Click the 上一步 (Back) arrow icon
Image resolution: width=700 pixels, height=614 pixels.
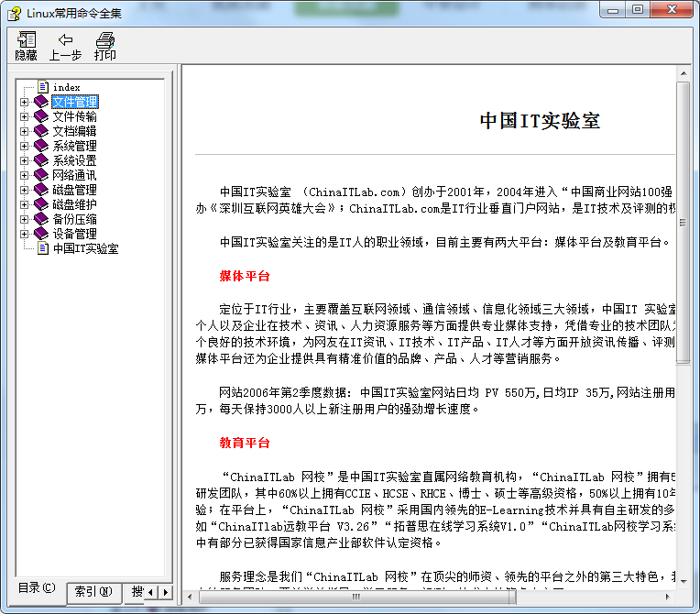coord(65,40)
